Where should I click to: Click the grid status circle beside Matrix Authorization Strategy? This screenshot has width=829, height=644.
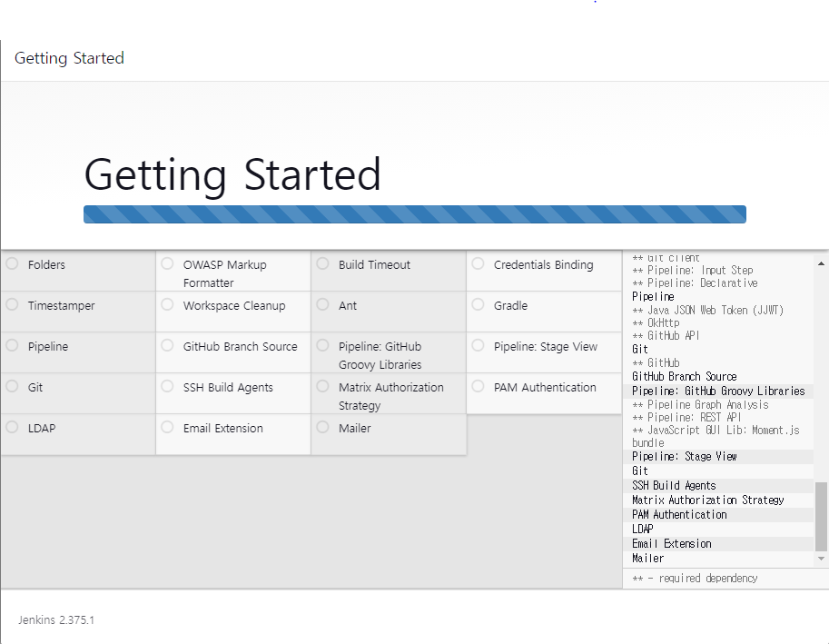(x=322, y=387)
